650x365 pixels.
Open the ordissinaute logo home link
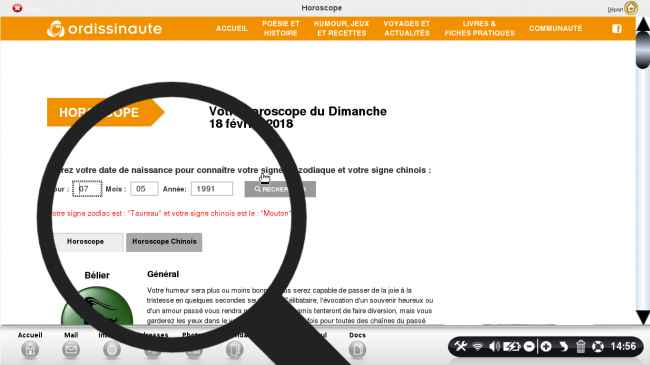click(104, 29)
